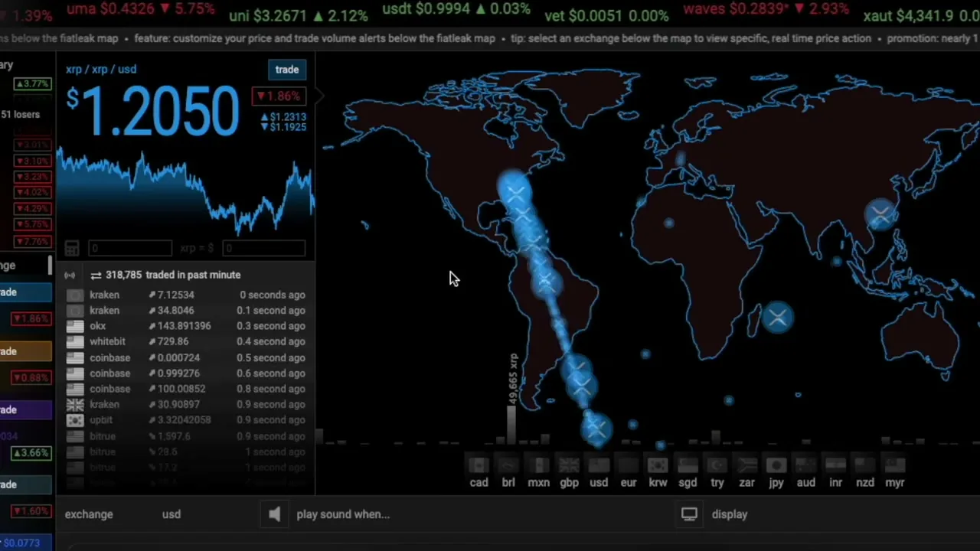The height and width of the screenshot is (551, 980).
Task: Click the UK flag in the kraken 30.90897 row
Action: coord(75,404)
